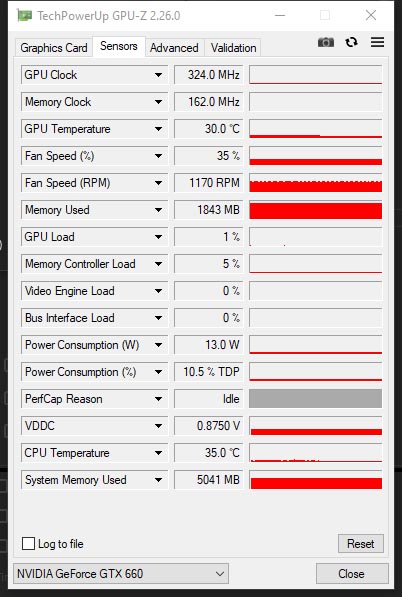Click the GPU-Z app icon in title bar

24,16
